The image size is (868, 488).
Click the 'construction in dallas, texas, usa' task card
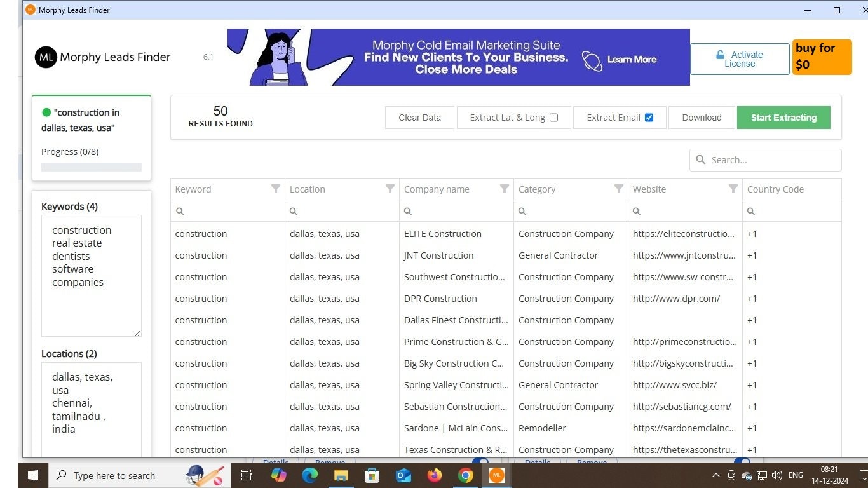pyautogui.click(x=92, y=138)
